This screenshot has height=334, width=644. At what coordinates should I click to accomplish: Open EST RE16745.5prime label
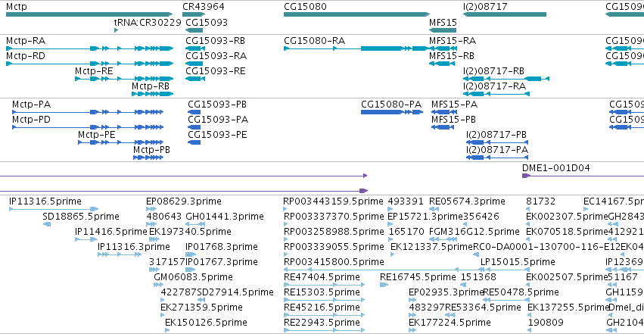(418, 277)
